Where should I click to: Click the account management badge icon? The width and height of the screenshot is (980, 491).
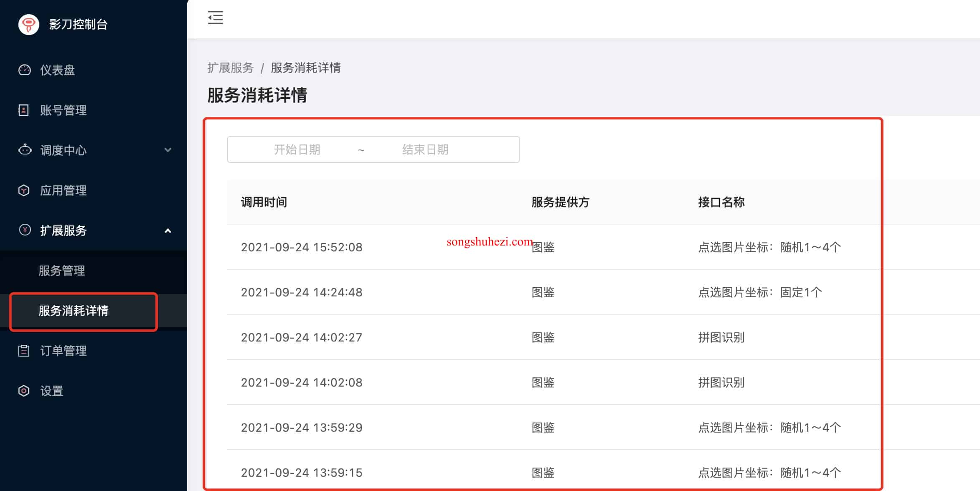[x=24, y=110]
